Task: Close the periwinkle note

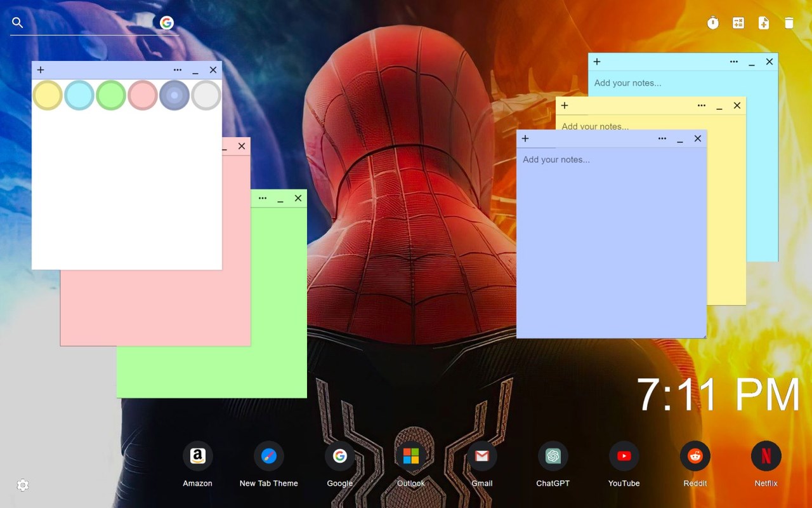Action: point(698,138)
